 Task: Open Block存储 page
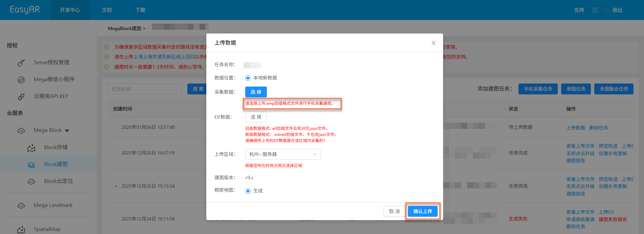click(56, 147)
